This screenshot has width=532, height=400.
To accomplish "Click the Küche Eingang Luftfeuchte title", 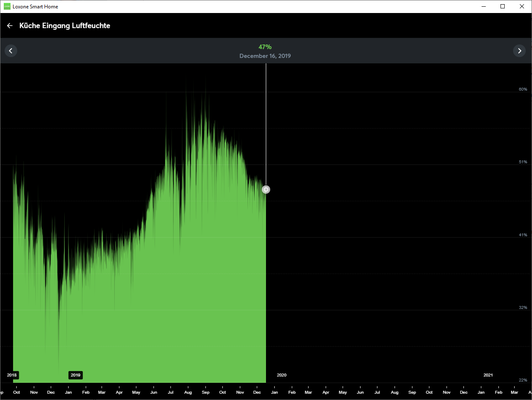I will pos(65,26).
